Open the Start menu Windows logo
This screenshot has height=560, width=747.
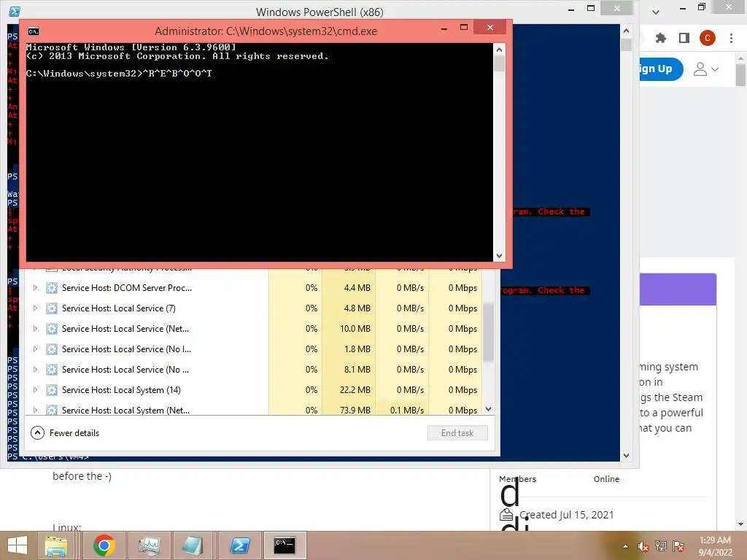(18, 545)
